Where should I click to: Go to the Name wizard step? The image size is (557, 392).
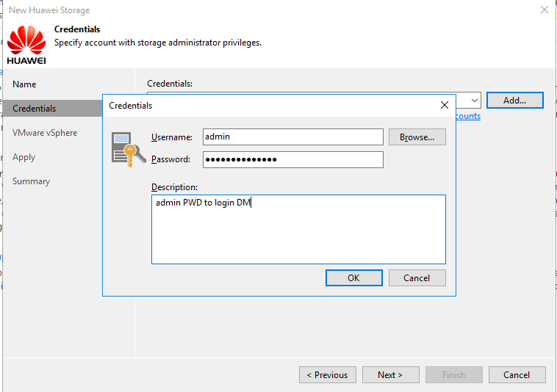24,84
